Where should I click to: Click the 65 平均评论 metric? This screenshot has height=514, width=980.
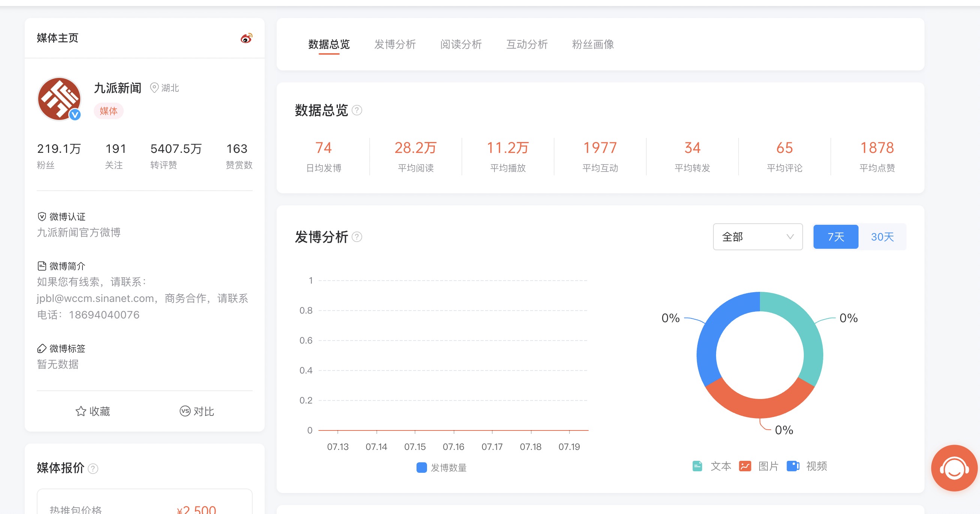tap(784, 157)
